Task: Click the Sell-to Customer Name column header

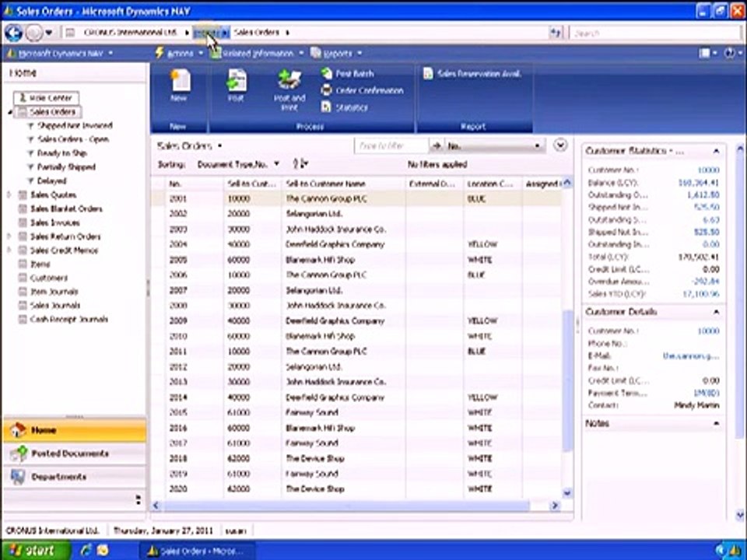Action: [343, 184]
